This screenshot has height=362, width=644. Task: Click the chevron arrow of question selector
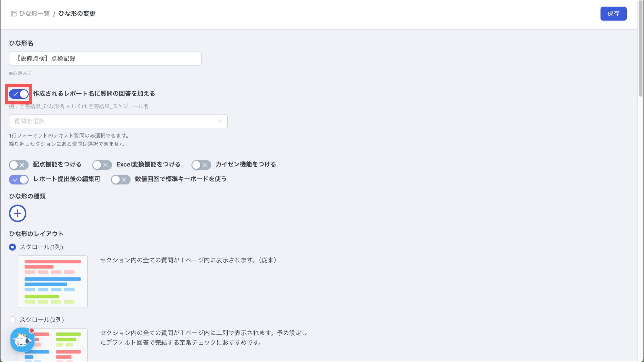click(220, 121)
